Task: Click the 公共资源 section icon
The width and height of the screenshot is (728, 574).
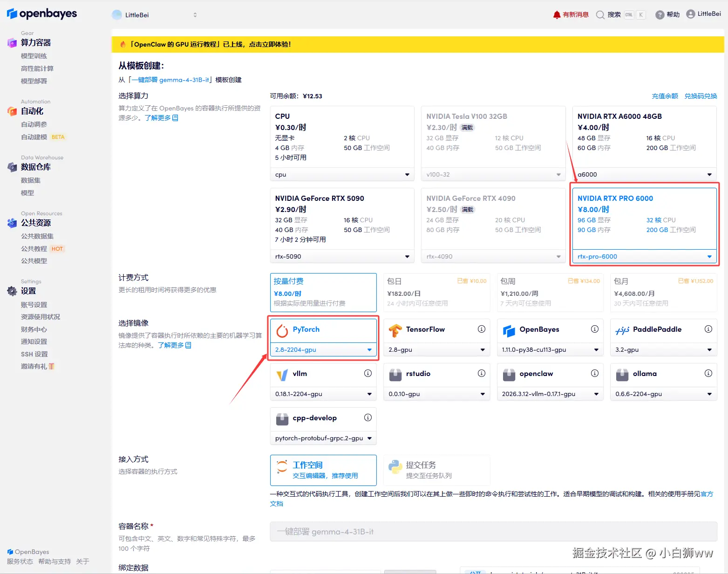Action: point(12,223)
